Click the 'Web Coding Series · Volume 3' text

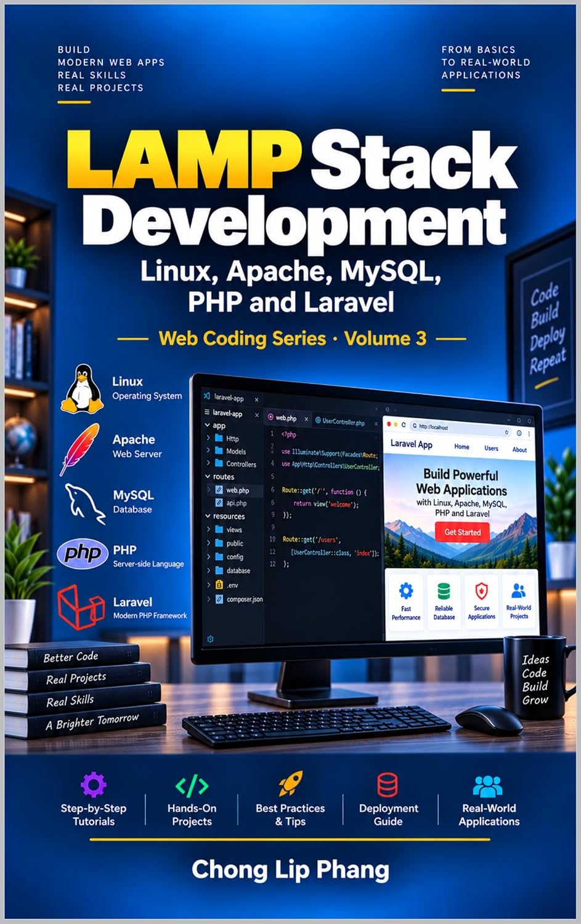pyautogui.click(x=292, y=338)
